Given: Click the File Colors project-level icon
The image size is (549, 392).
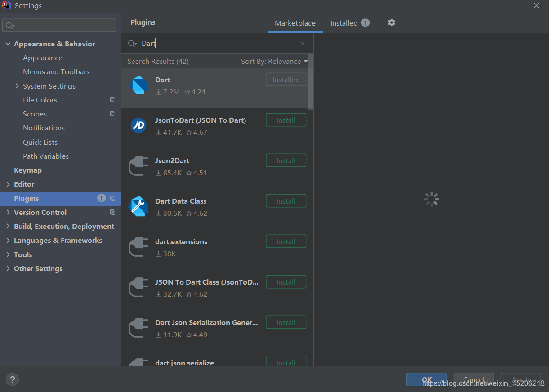Looking at the screenshot, I should pos(112,100).
